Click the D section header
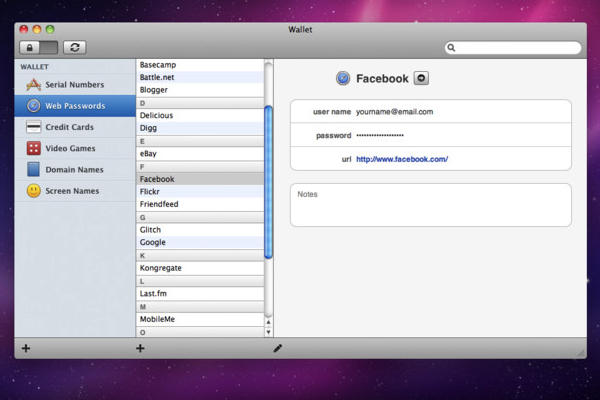The image size is (600, 400). point(200,103)
